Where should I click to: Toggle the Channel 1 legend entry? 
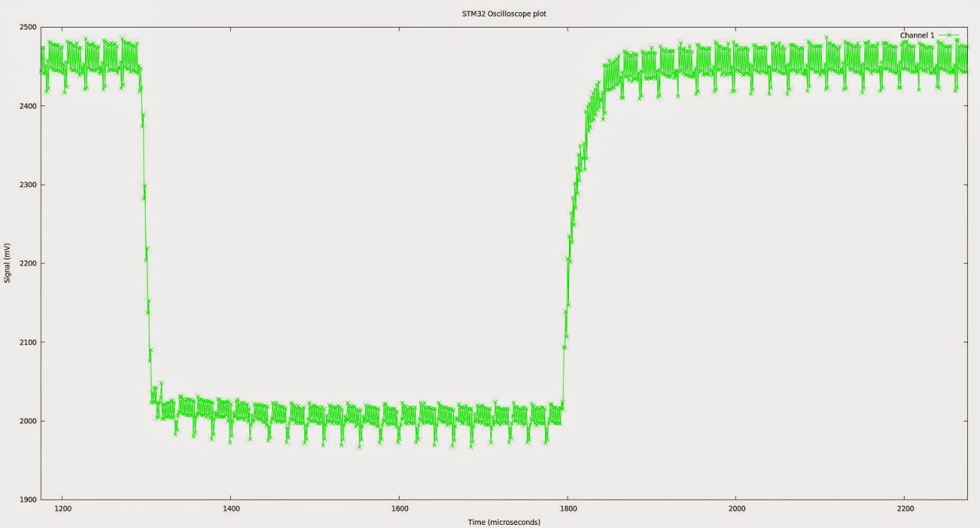(x=916, y=35)
